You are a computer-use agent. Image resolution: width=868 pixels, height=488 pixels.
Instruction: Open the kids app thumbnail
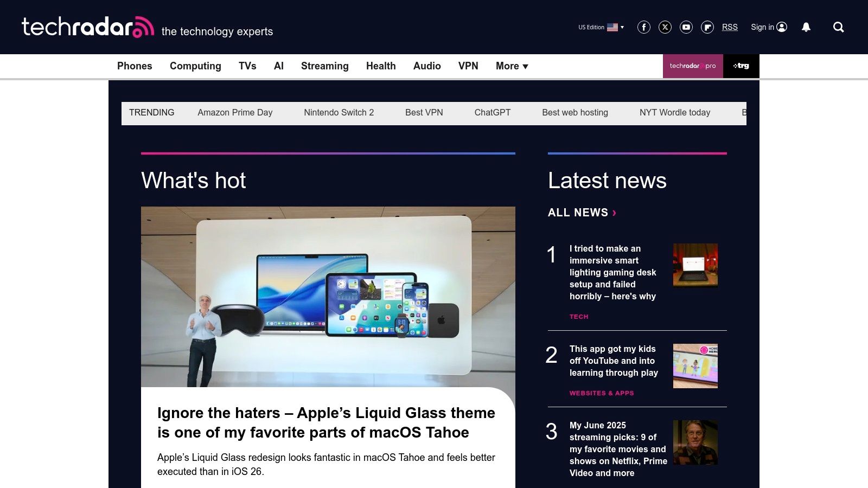(x=695, y=366)
